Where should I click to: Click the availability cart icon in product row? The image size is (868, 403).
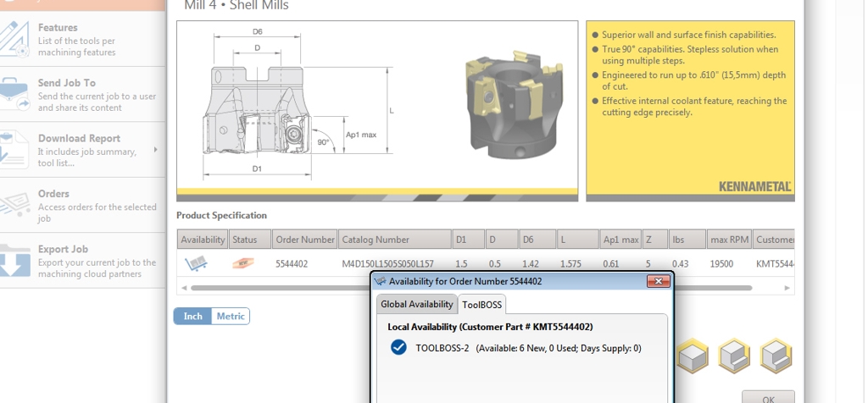[x=197, y=263]
